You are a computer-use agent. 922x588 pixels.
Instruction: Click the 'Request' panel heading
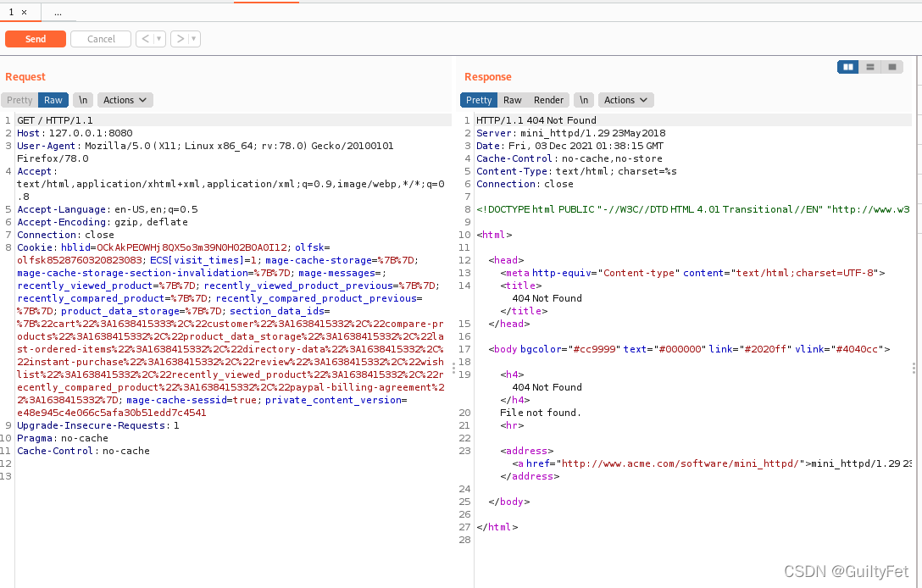point(25,77)
